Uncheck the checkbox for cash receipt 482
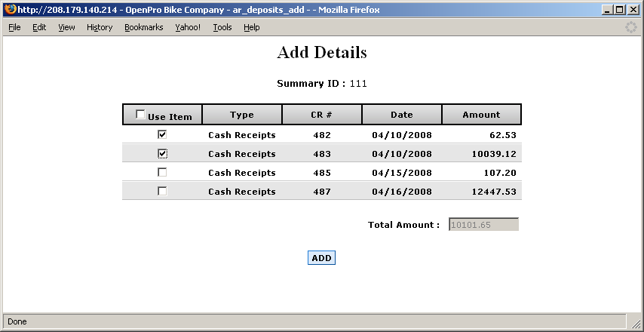 coord(162,134)
